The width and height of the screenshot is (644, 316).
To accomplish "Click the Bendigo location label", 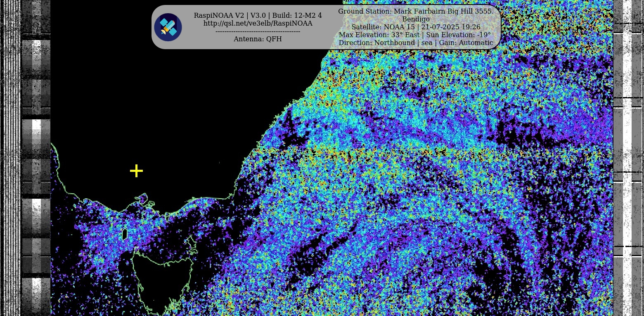I will coord(415,19).
